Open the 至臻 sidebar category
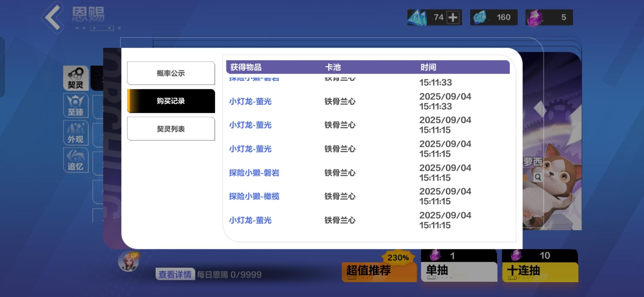Screen dimensions: 644x297 (76, 105)
